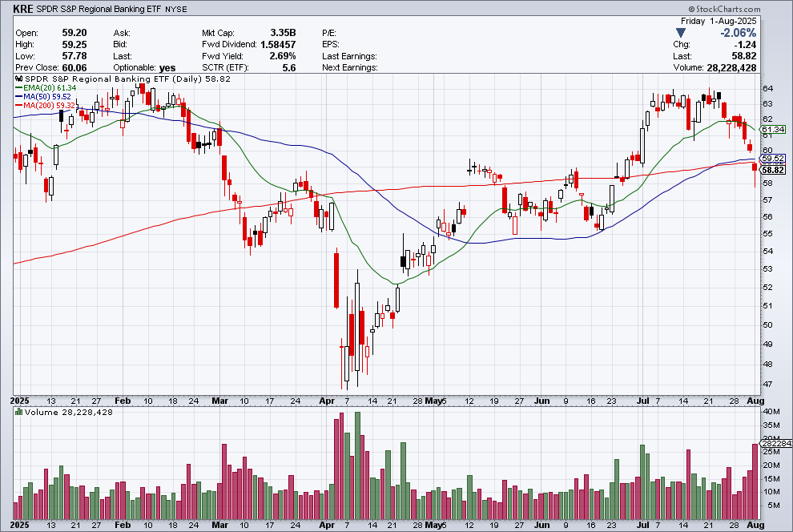Click the Fwd Yield 2.69% value
The image size is (793, 532).
point(281,56)
